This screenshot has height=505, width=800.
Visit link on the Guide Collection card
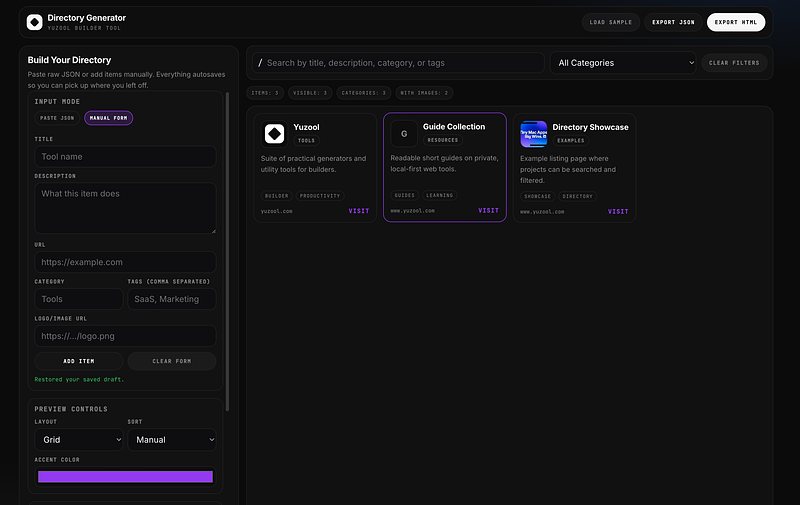(488, 210)
